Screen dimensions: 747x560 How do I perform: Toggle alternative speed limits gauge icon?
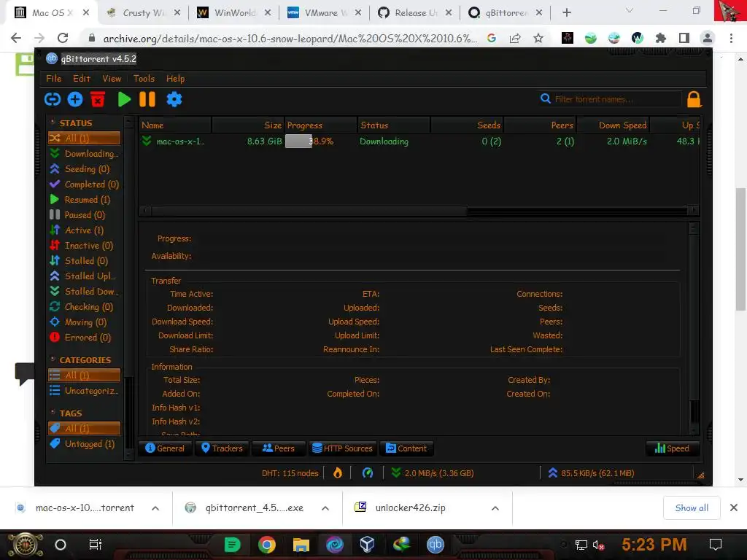[x=368, y=472]
